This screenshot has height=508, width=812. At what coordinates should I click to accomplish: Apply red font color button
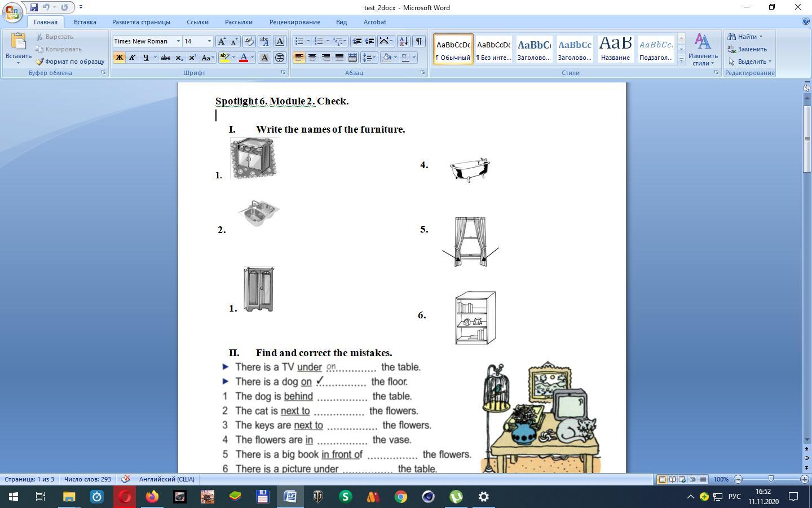[244, 58]
